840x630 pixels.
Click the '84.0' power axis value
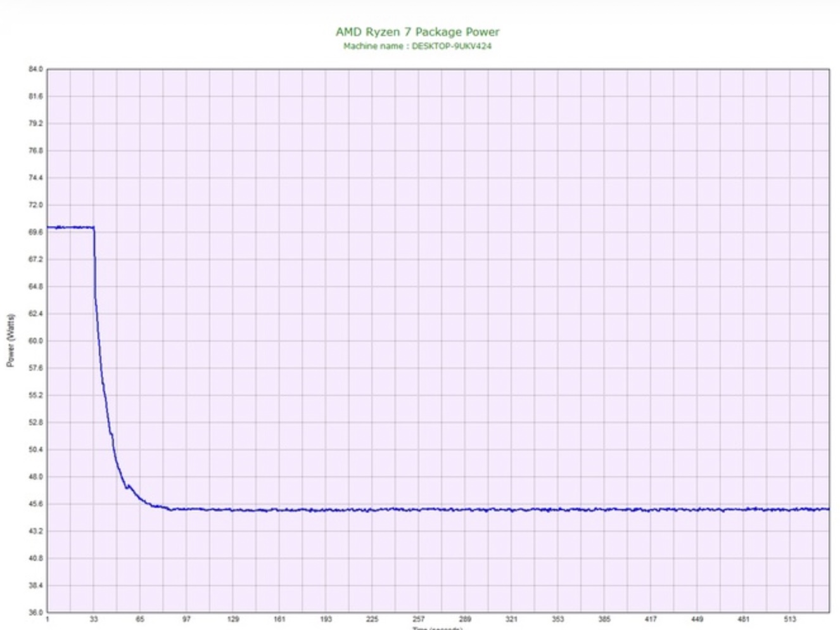click(35, 69)
